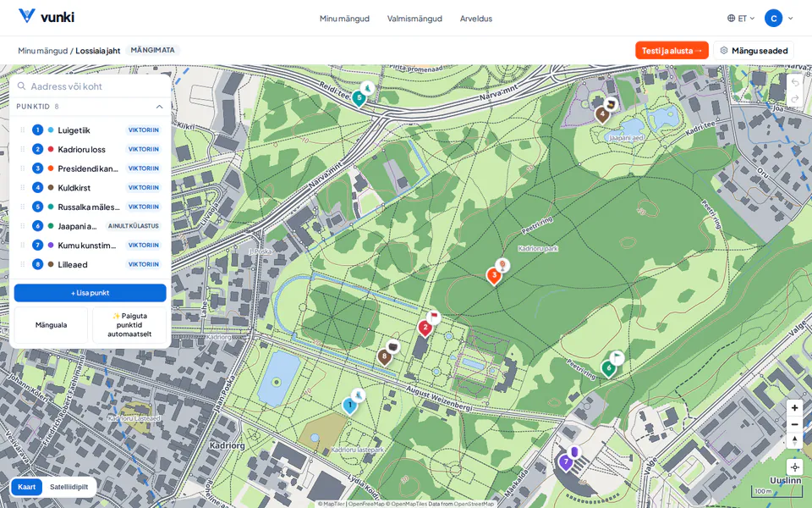812x508 pixels.
Task: Select the Kumu kunstim... point row
Action: [91, 246]
